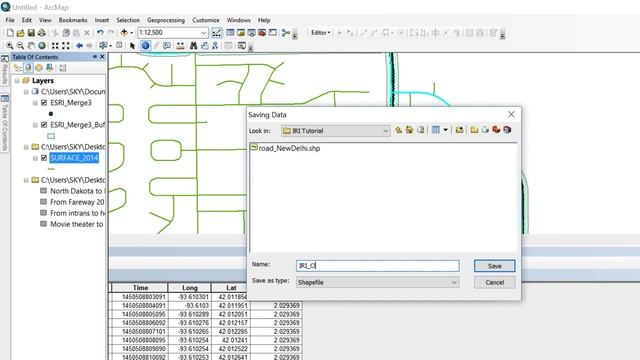
Task: Open the Bookmarks menu
Action: click(x=73, y=20)
